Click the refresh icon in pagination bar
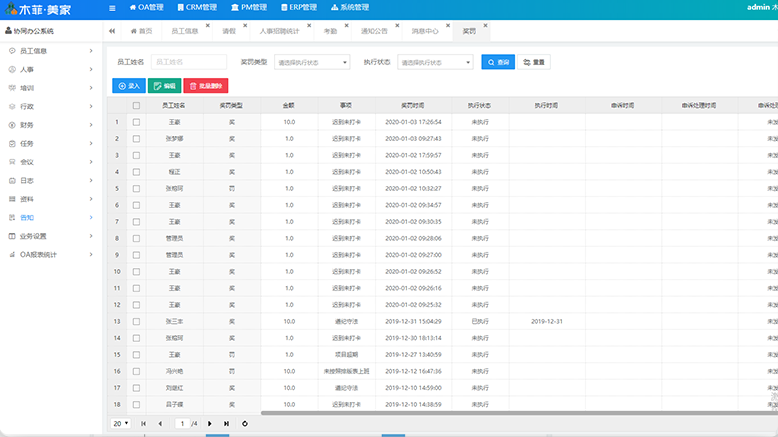 246,424
